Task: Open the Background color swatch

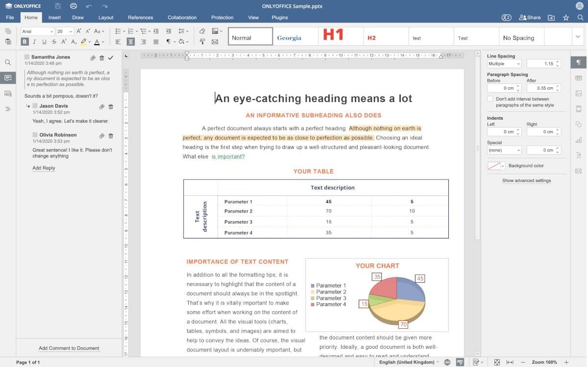Action: 496,166
